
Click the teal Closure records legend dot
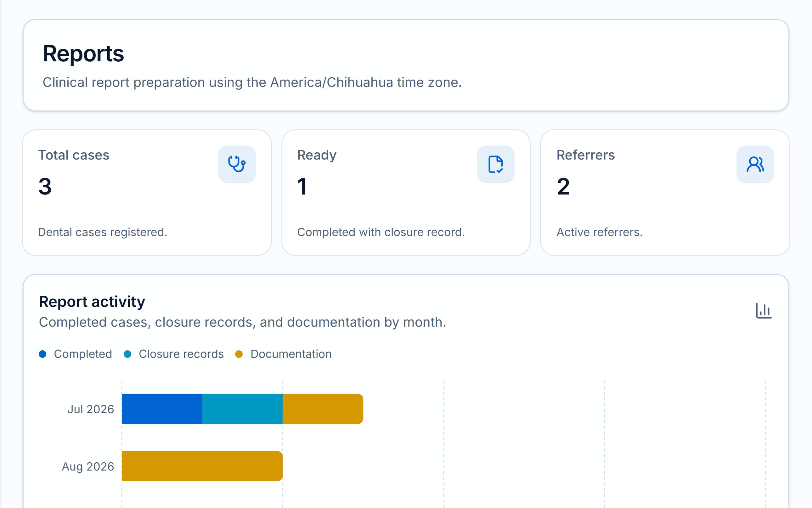(127, 354)
